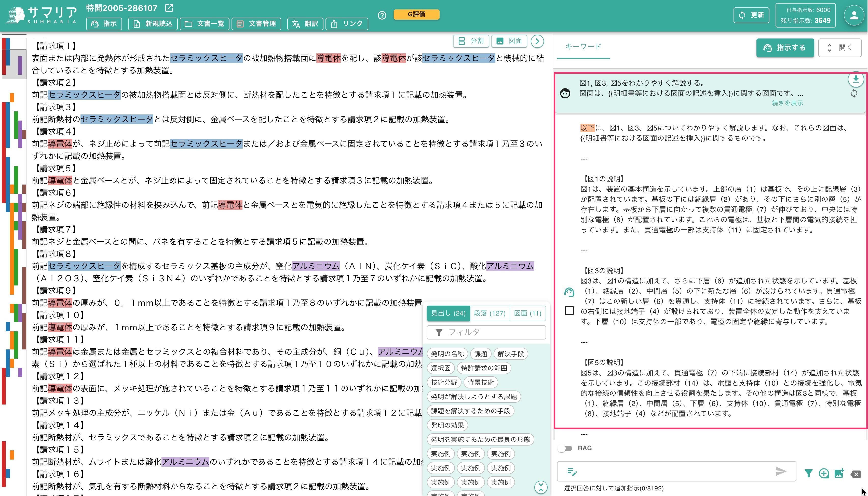
Task: Switch to the 段落 (127) tab
Action: coord(490,313)
